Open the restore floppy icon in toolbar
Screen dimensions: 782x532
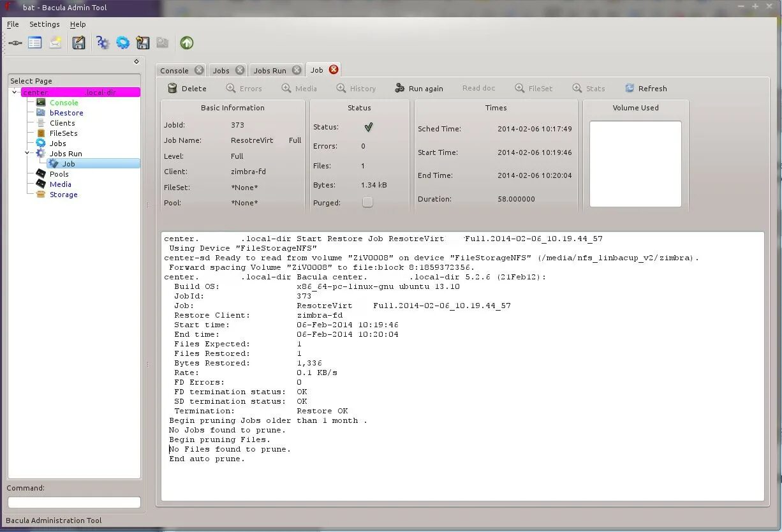143,43
